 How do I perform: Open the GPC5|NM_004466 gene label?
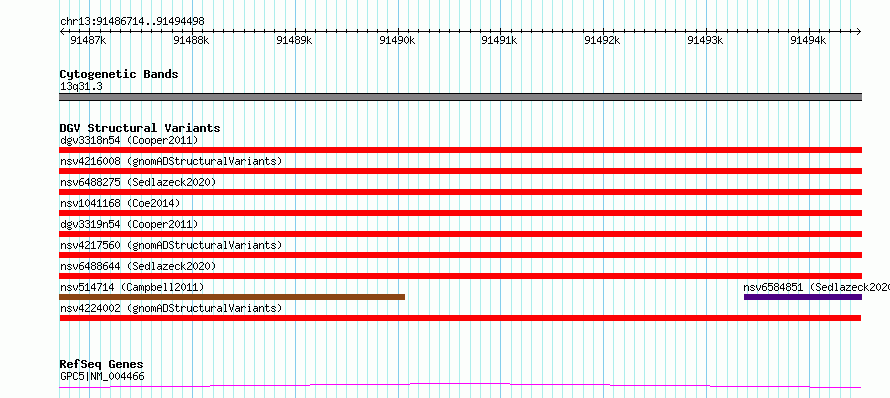(102, 376)
